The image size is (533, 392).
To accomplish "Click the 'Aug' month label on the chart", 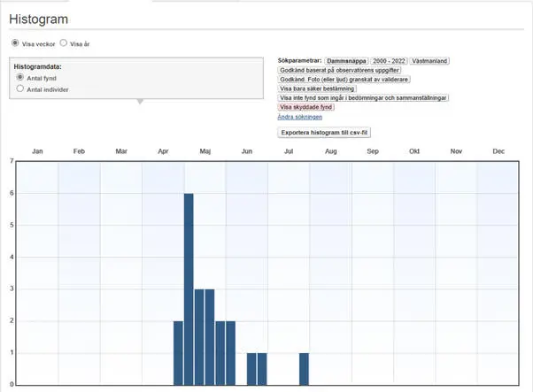I will pyautogui.click(x=330, y=152).
